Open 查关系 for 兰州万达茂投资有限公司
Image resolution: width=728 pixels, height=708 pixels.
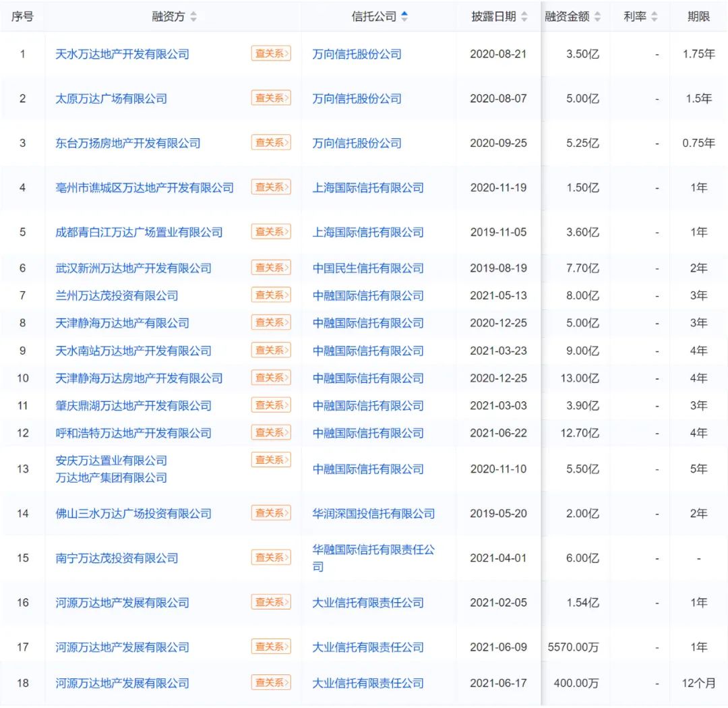(x=271, y=295)
